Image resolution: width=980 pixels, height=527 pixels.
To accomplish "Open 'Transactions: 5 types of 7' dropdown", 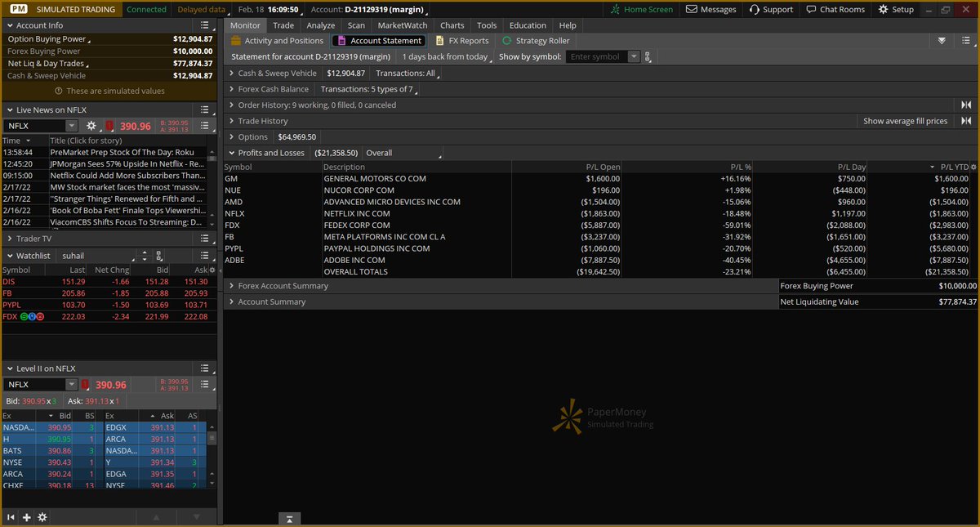I will point(369,89).
